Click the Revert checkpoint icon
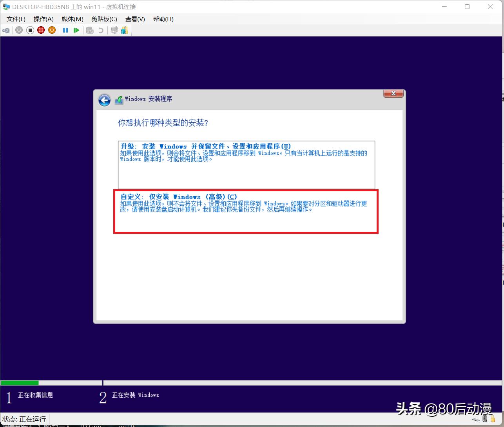504x427 pixels. tap(101, 30)
